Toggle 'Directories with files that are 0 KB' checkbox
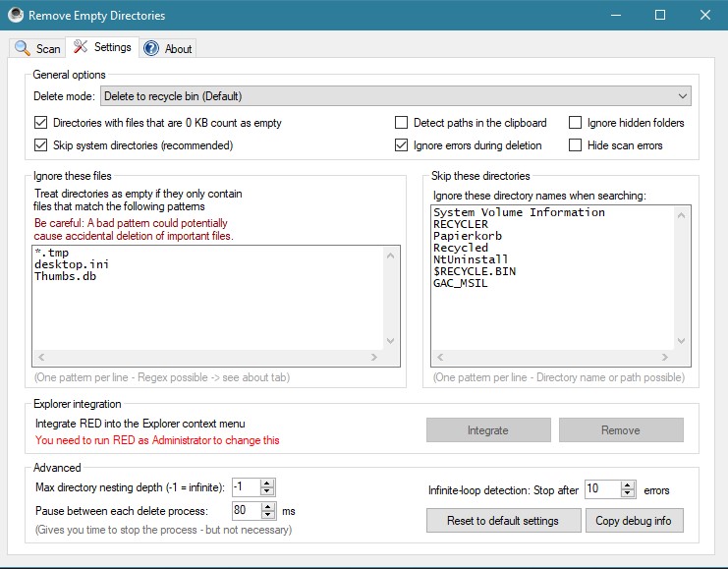Screen dimensions: 728x569 tap(40, 123)
